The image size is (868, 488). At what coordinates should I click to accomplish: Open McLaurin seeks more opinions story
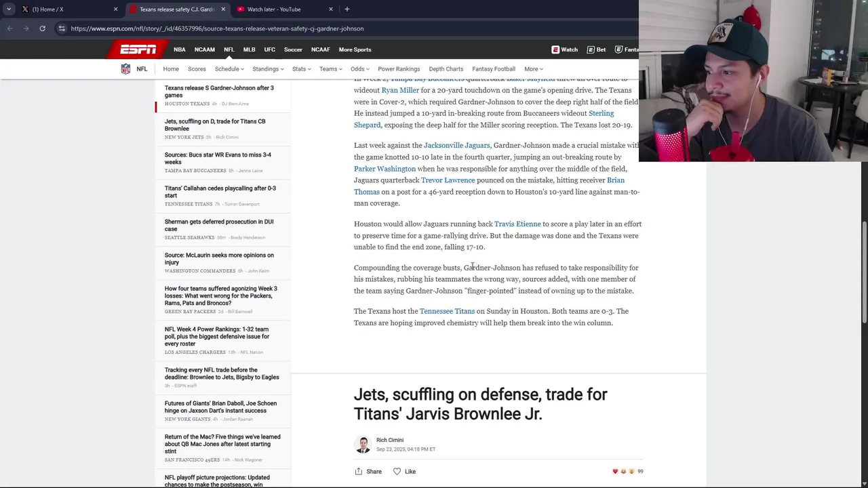click(219, 259)
